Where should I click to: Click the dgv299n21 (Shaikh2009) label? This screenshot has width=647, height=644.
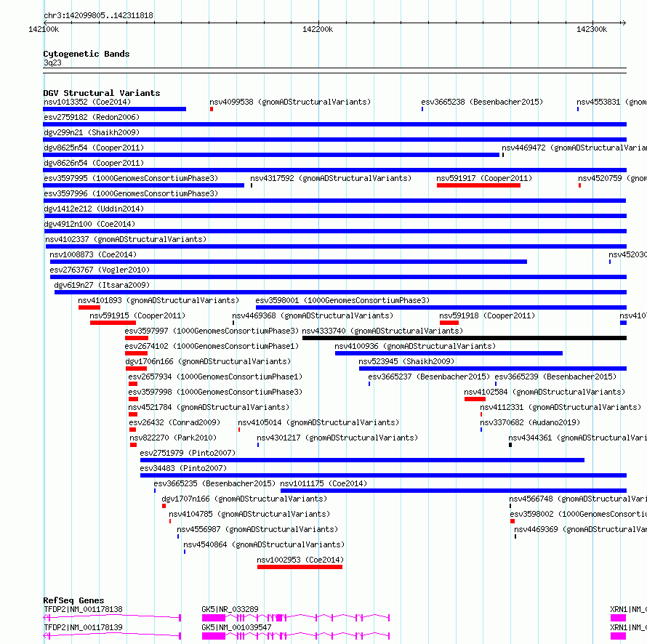pos(92,132)
